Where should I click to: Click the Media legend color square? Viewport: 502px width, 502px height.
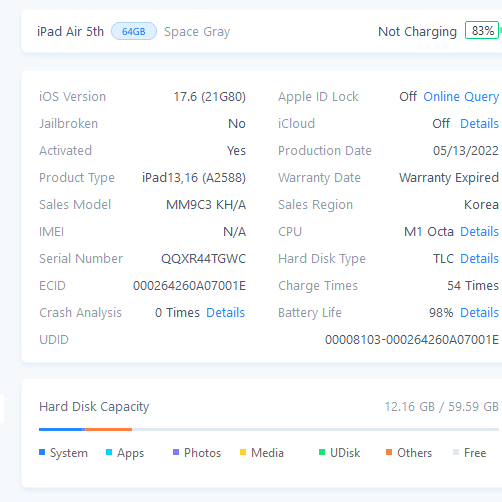pyautogui.click(x=243, y=452)
